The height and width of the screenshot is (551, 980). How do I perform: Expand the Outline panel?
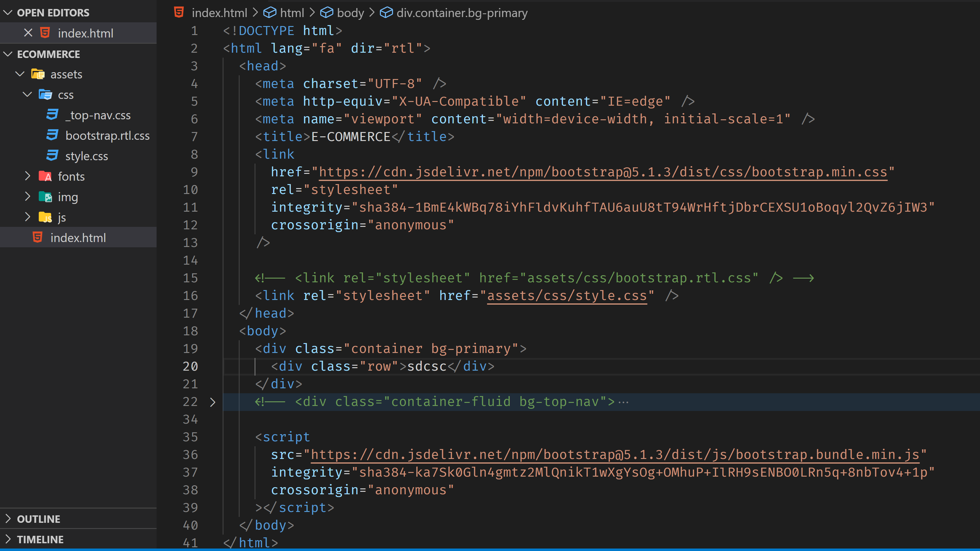click(x=8, y=519)
